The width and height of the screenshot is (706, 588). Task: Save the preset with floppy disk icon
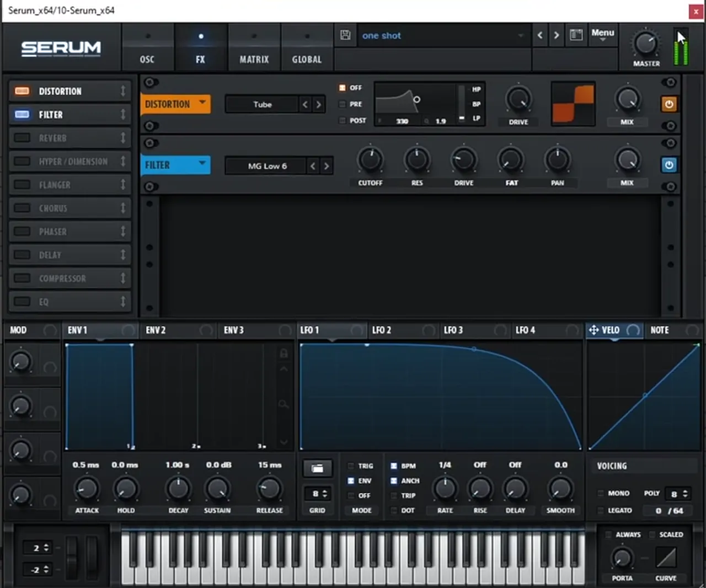click(345, 35)
